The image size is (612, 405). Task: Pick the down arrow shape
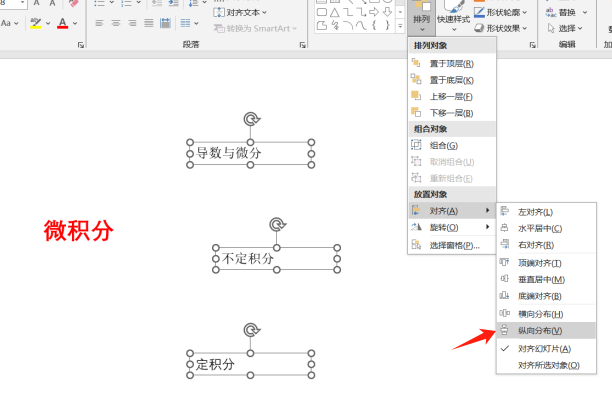387,12
